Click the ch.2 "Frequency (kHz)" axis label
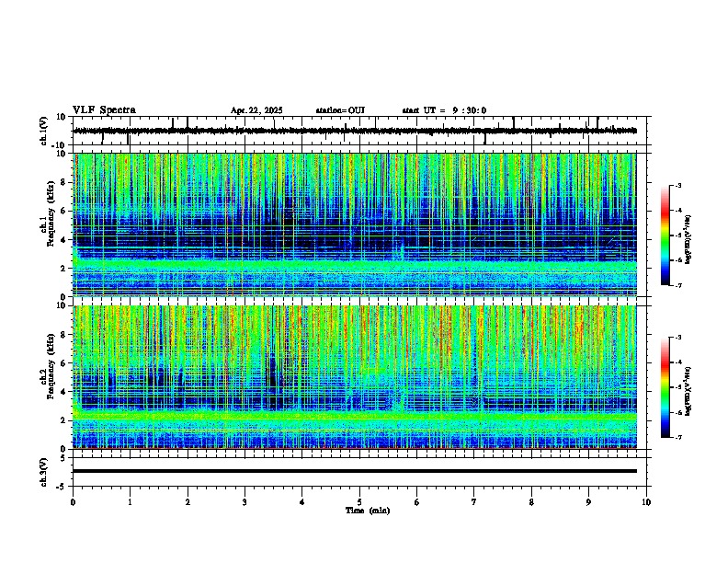Screen dimensions: 728x563 pyautogui.click(x=51, y=365)
